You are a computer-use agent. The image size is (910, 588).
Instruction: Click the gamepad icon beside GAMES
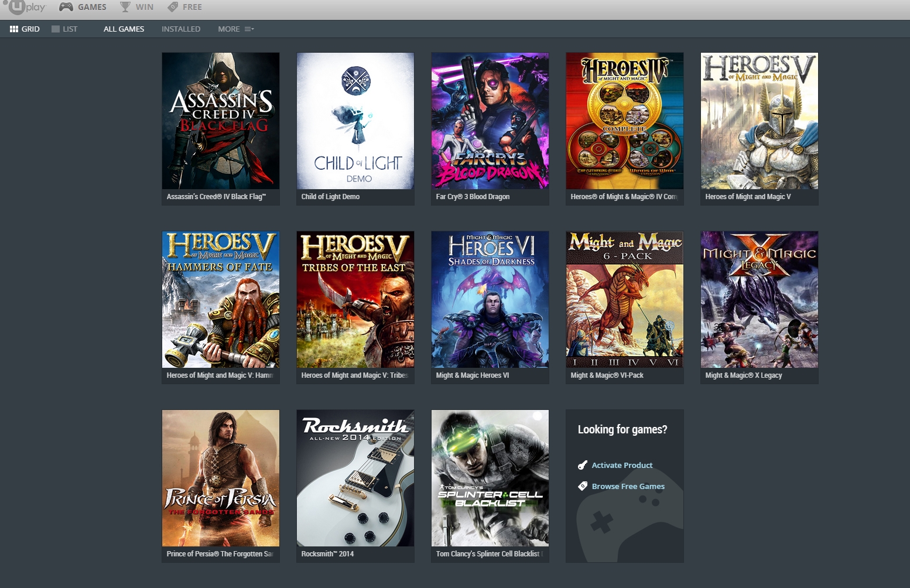point(66,7)
